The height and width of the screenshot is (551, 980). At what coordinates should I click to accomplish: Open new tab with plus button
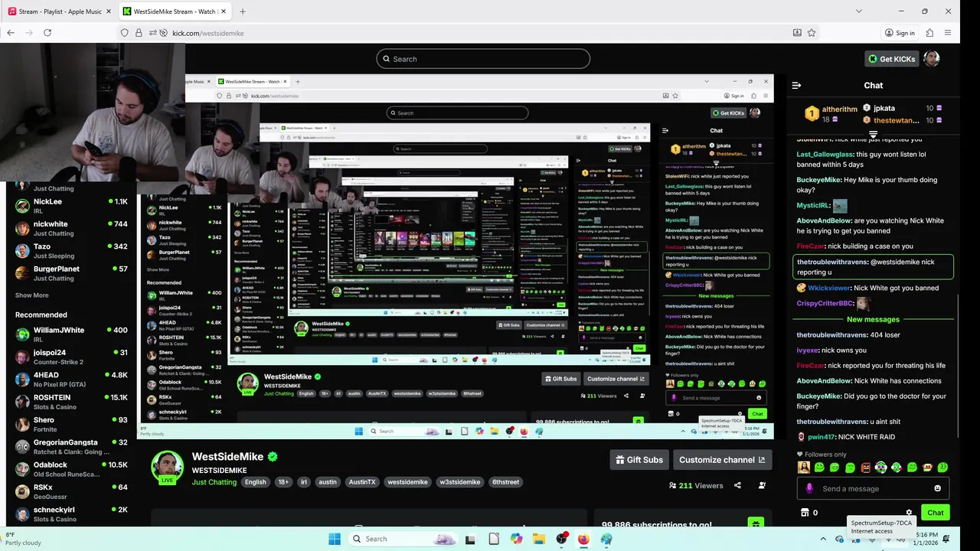click(243, 11)
